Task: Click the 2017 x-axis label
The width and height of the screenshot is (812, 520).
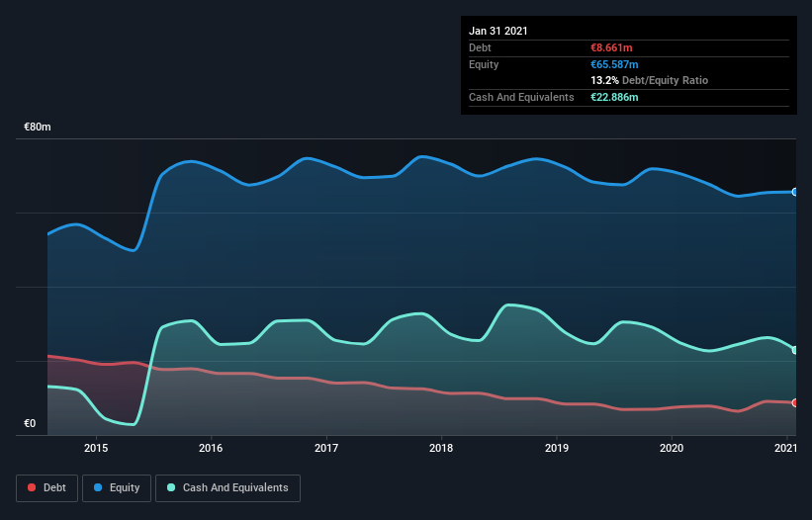Action: [326, 448]
